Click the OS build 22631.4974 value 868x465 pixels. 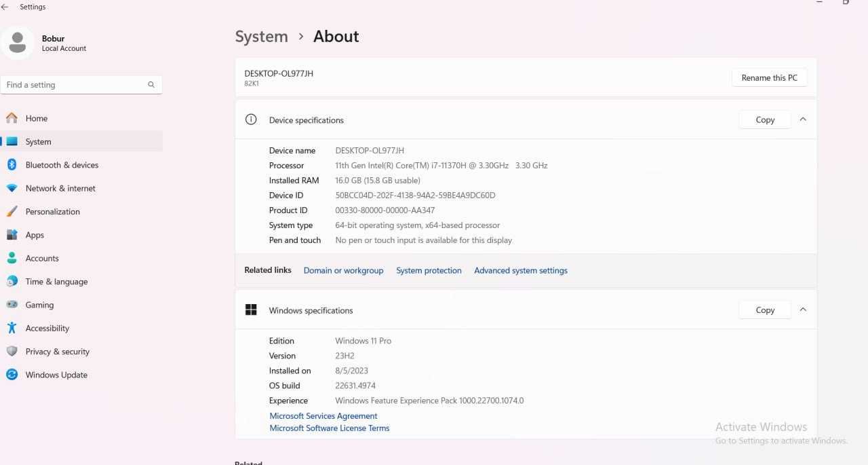(x=355, y=386)
